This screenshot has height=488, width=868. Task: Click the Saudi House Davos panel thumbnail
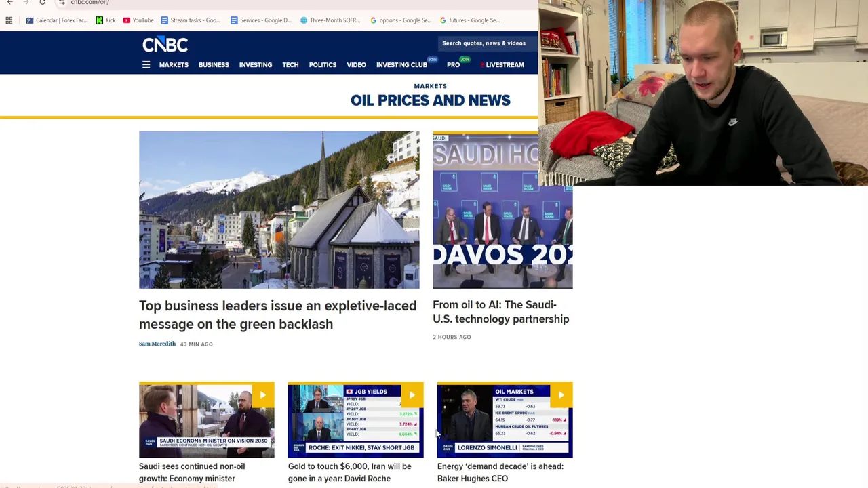coord(502,209)
